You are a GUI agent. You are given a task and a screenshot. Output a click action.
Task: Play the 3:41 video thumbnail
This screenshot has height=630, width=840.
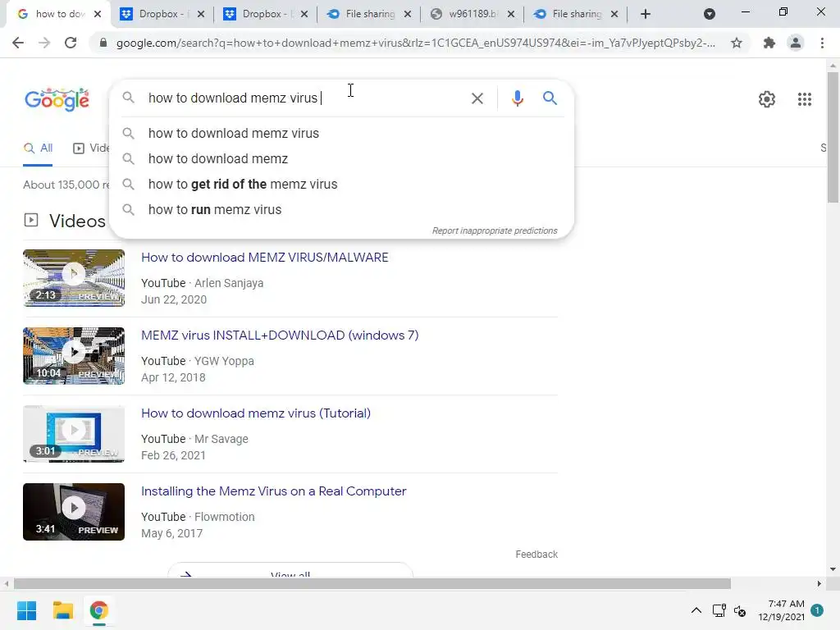[x=74, y=512]
